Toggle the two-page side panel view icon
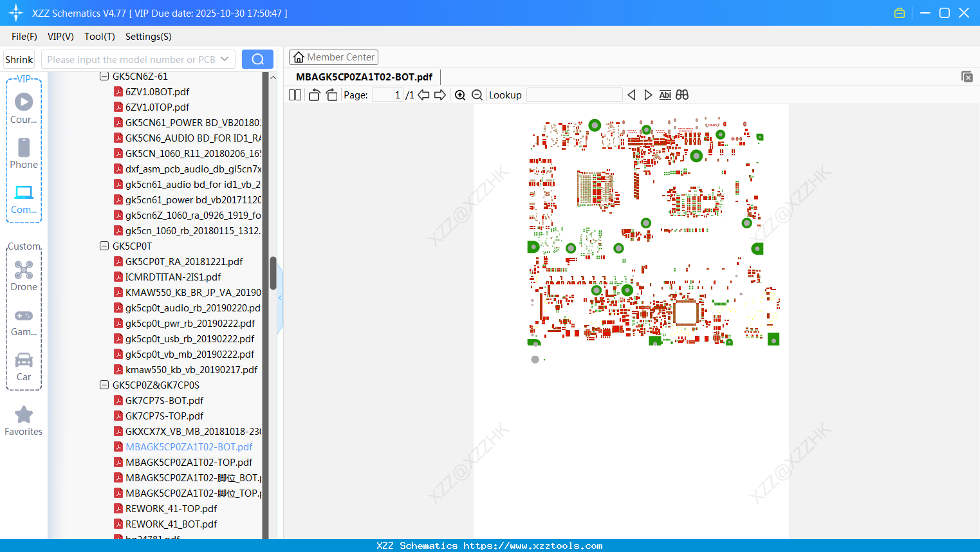The height and width of the screenshot is (552, 980). [295, 95]
